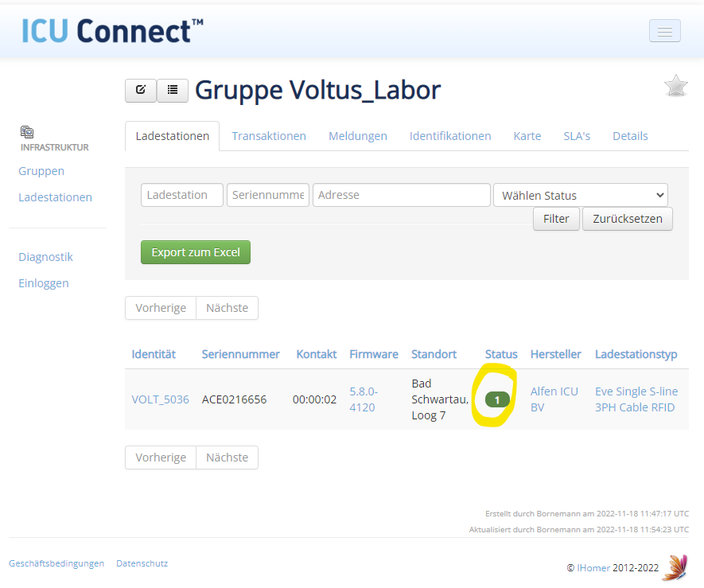
Task: Focus the Seriennummer filter input field
Action: (268, 195)
